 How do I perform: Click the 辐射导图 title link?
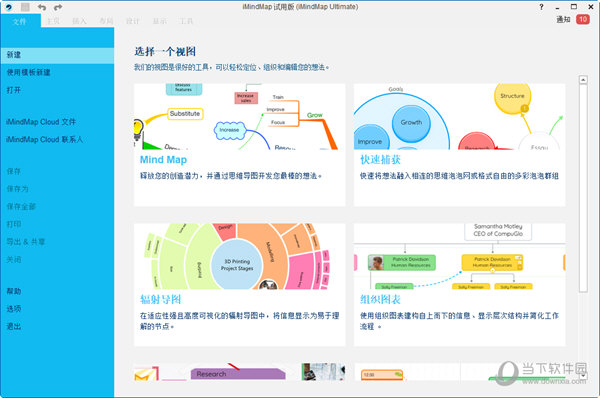(160, 299)
